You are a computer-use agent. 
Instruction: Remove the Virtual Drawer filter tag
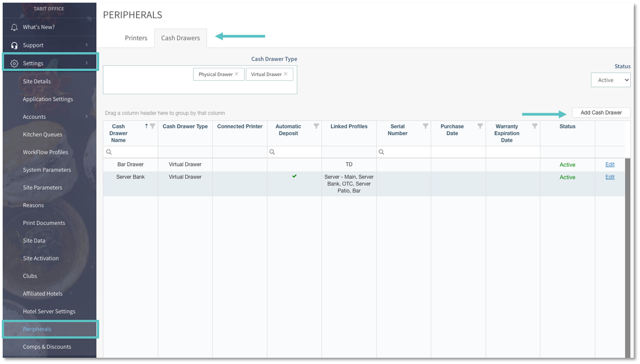[x=285, y=74]
